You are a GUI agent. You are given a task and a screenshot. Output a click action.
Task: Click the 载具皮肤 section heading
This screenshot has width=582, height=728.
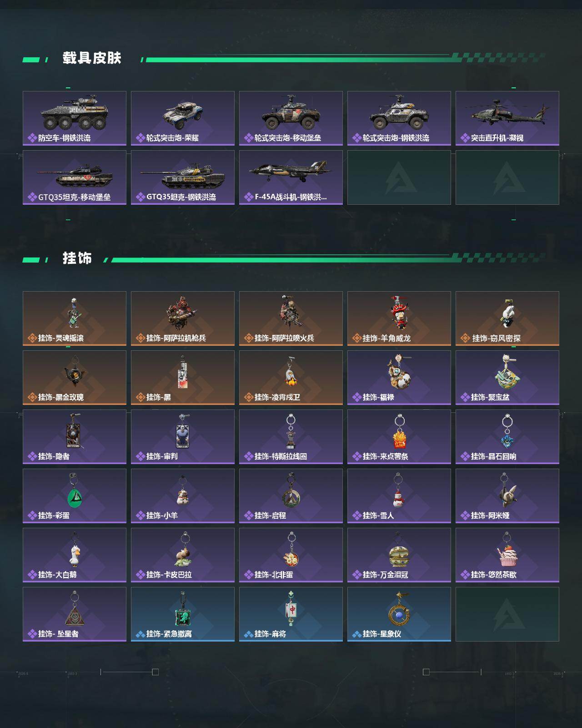click(92, 58)
